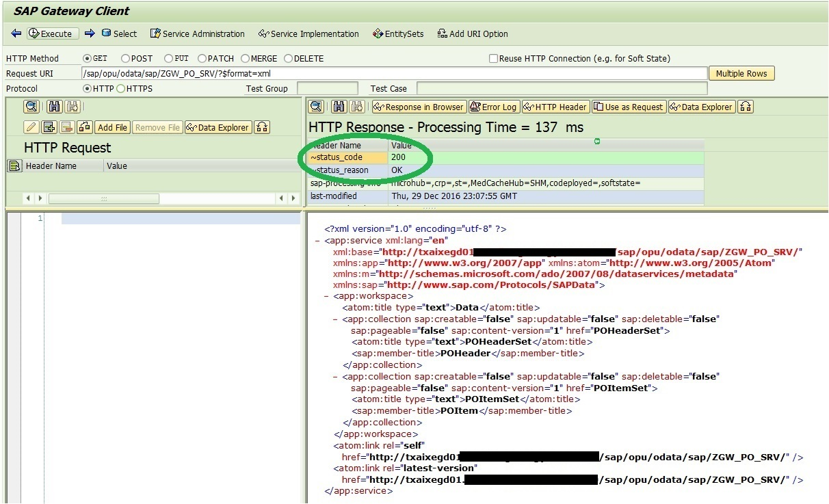Screen dimensions: 829x504
Task: Click the Find Next icon in request pane
Action: coord(73,107)
